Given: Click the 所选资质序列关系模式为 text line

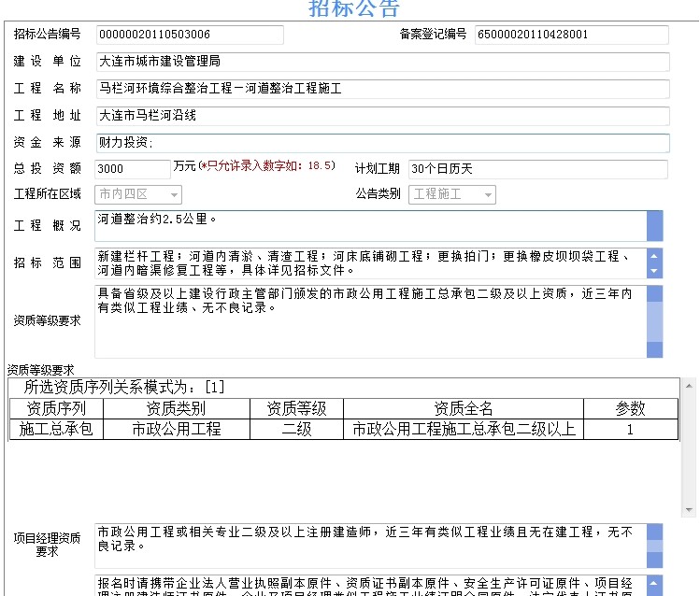Looking at the screenshot, I should [124, 388].
